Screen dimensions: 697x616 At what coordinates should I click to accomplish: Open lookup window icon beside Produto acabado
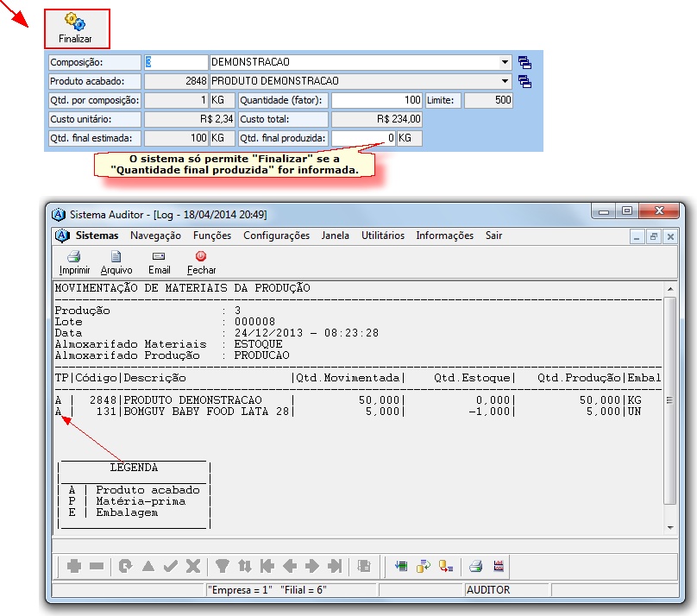coord(524,81)
